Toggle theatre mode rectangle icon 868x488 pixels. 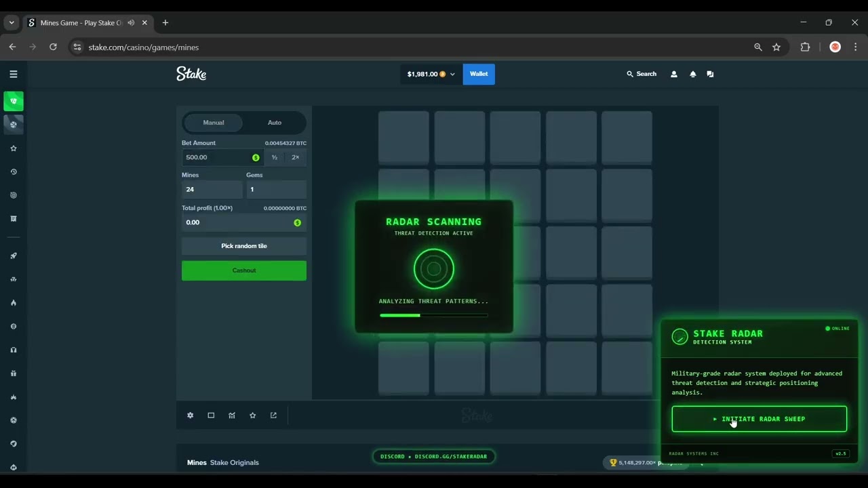point(211,415)
